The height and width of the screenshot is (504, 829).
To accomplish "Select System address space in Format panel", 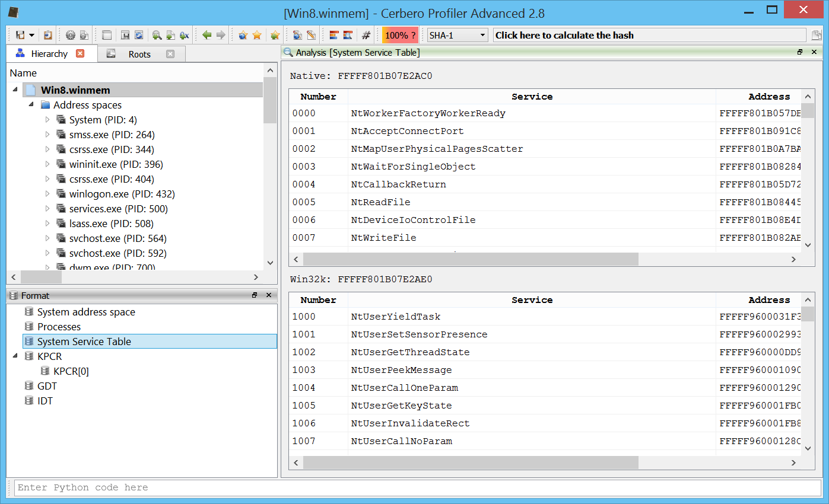I will [86, 312].
